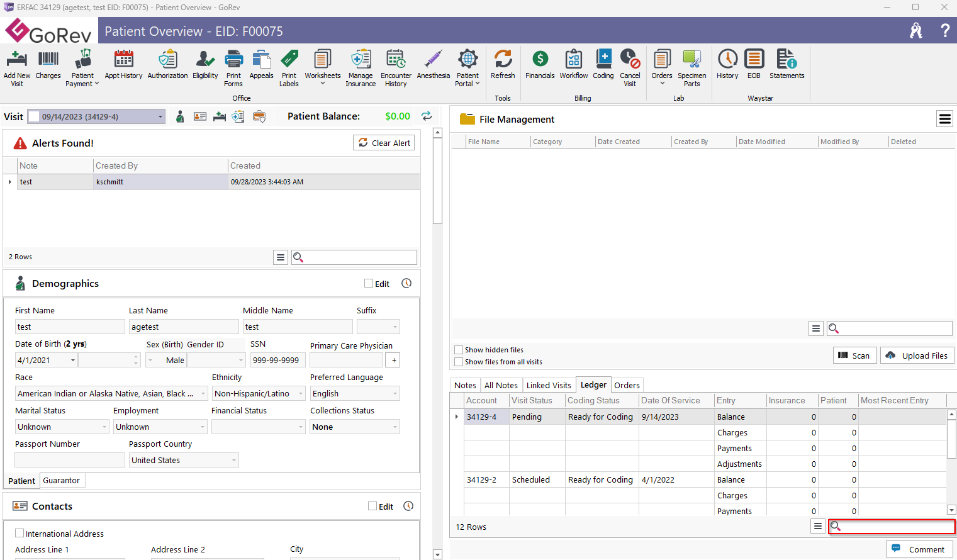Open Visit selection dropdown
The image size is (957, 560).
[x=160, y=116]
